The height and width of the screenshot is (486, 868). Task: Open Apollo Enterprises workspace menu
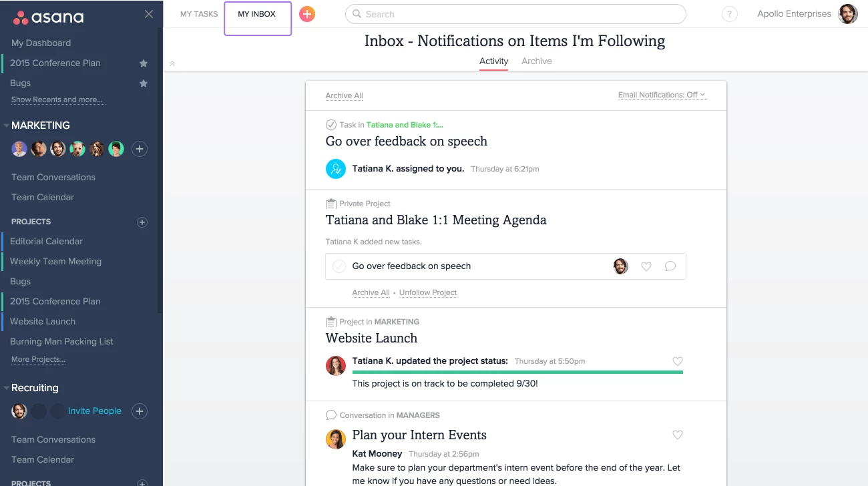click(x=794, y=14)
